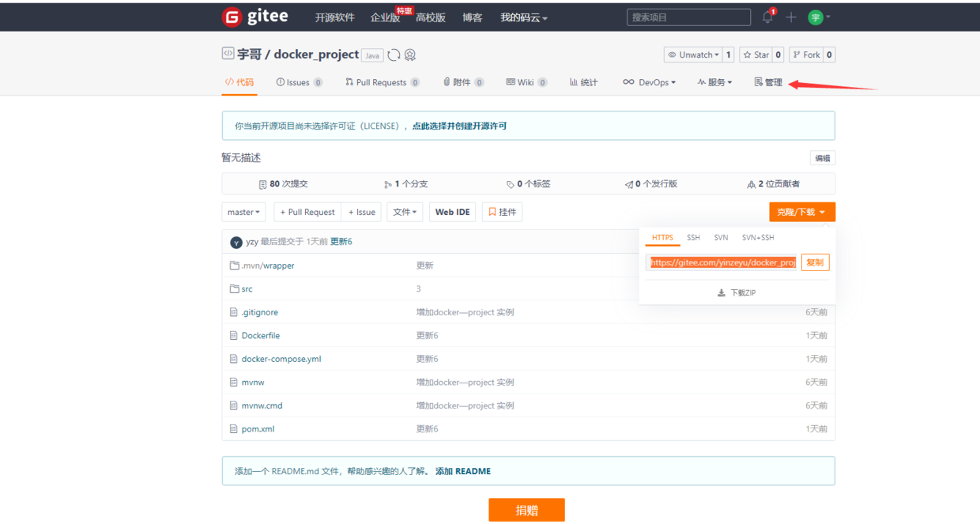
Task: Open the .gitignore file
Action: pyautogui.click(x=260, y=312)
